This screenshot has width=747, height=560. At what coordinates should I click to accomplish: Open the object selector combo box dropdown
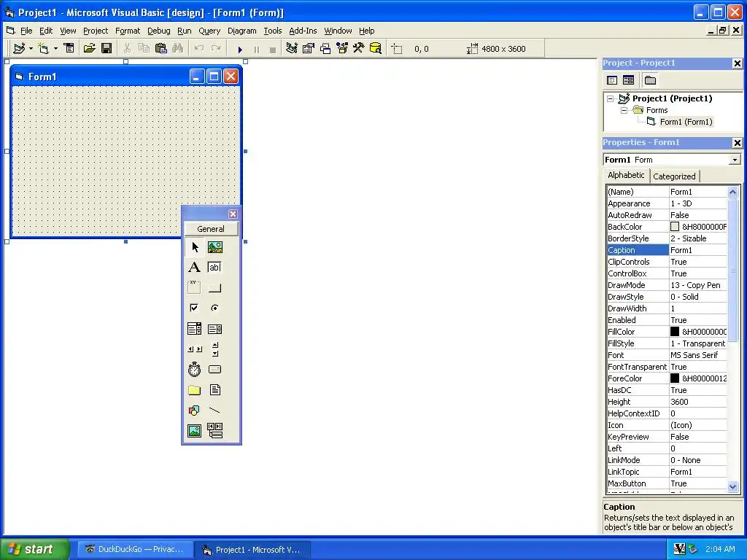click(x=735, y=160)
